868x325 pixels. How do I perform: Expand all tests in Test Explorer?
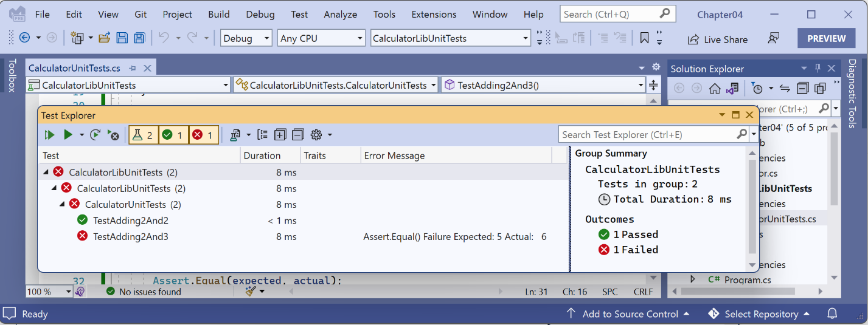[280, 135]
